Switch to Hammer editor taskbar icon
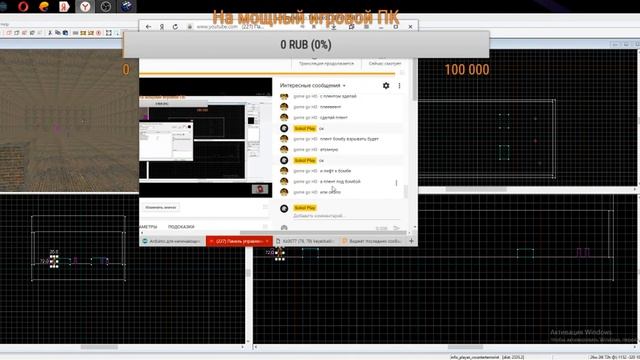This screenshot has height=360, width=640. point(126,6)
